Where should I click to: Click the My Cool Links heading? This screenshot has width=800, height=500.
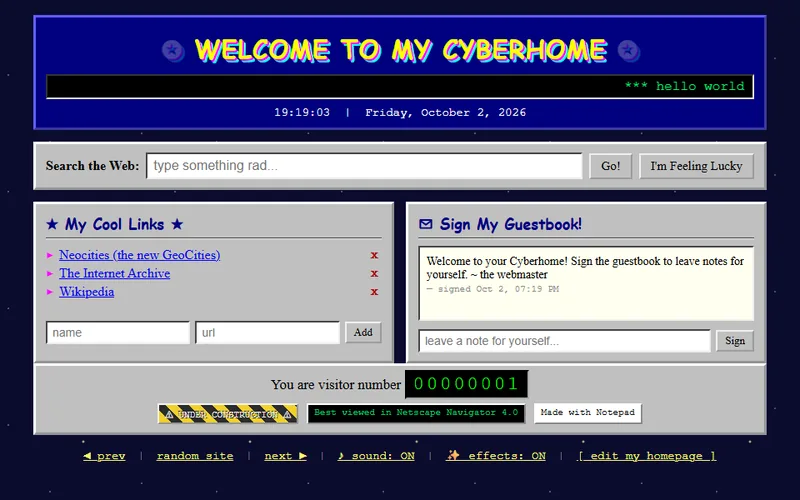click(x=114, y=224)
